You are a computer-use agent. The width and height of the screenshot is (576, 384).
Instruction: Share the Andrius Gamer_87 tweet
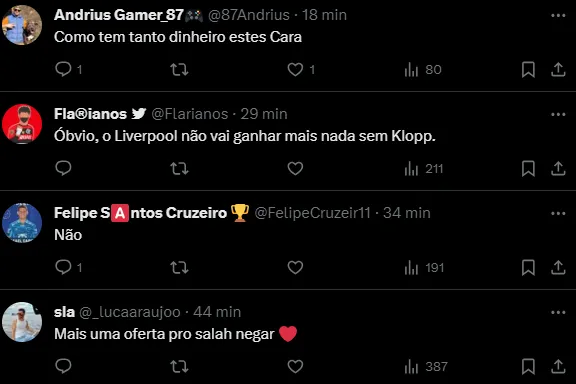(558, 69)
